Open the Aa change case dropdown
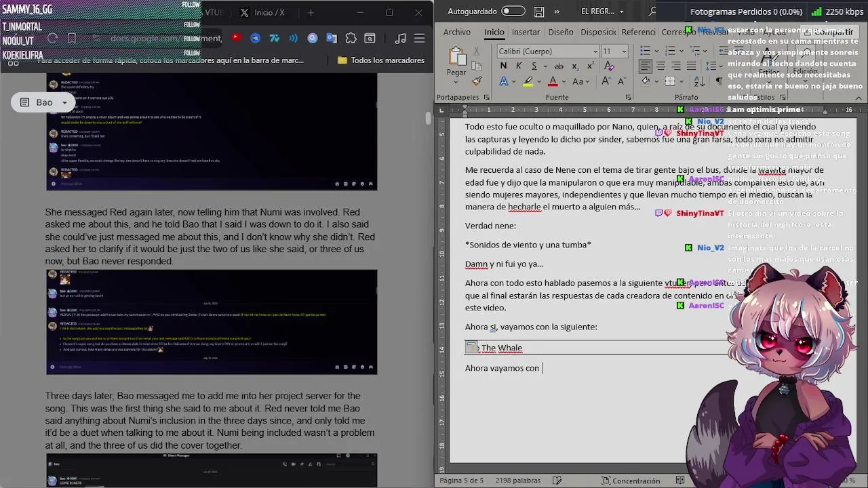This screenshot has width=868, height=488. click(x=582, y=81)
